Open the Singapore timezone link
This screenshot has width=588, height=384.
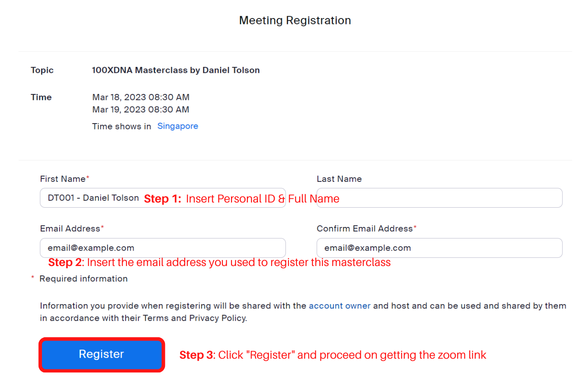(x=178, y=126)
